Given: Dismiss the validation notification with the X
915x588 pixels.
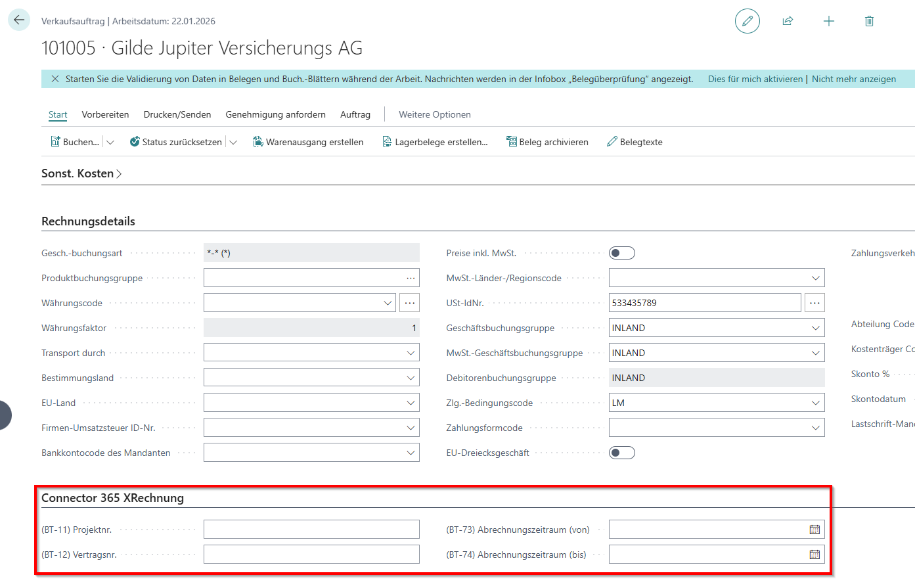Looking at the screenshot, I should tap(55, 79).
